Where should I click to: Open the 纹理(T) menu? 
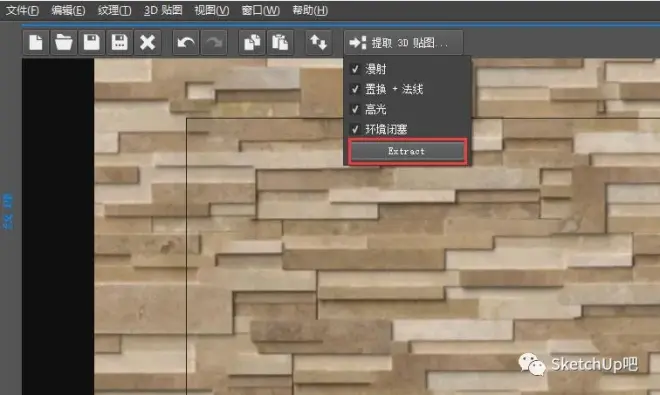click(x=114, y=10)
